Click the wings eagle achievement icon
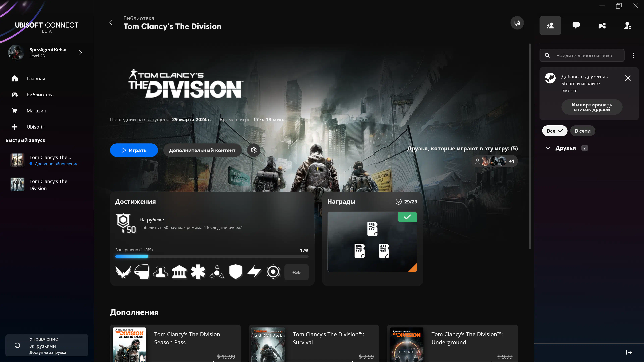The image size is (644, 362). click(x=123, y=272)
